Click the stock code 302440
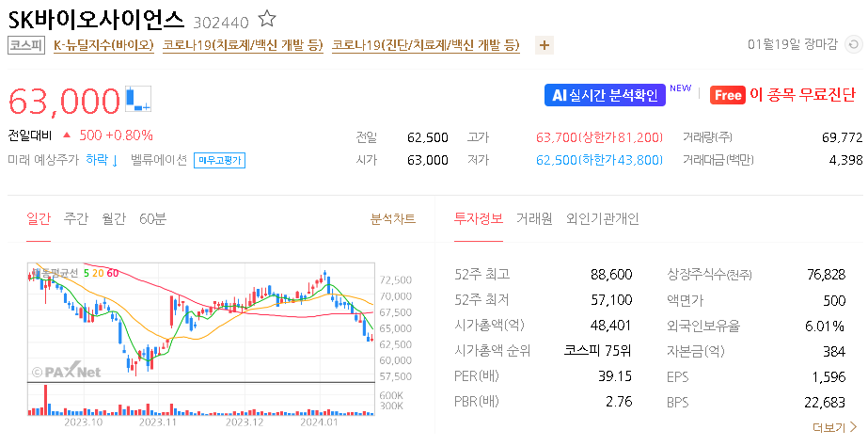 (x=221, y=23)
